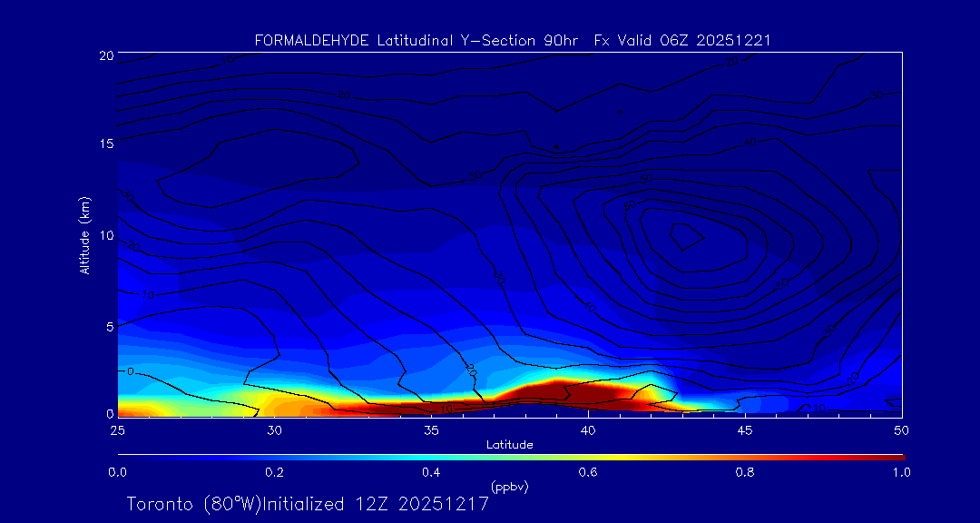Click the 'Altitude (km)' y-axis label

tap(85, 235)
